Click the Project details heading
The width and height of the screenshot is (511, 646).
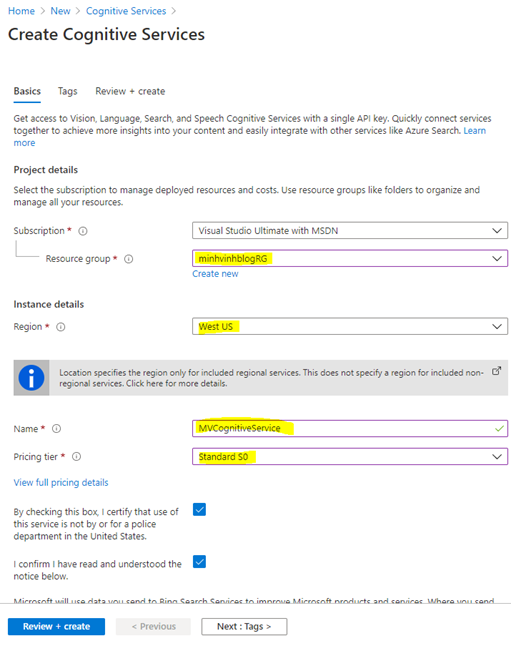[x=46, y=170]
